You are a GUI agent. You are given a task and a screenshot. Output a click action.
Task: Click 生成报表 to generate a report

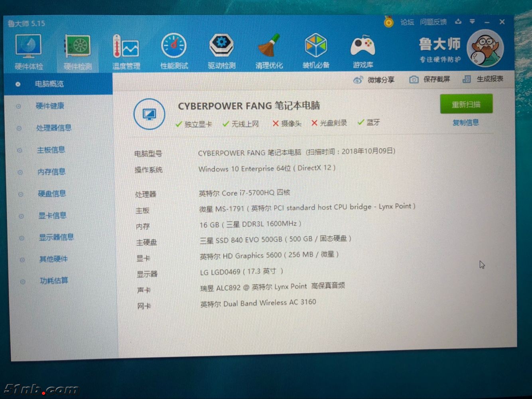(483, 79)
